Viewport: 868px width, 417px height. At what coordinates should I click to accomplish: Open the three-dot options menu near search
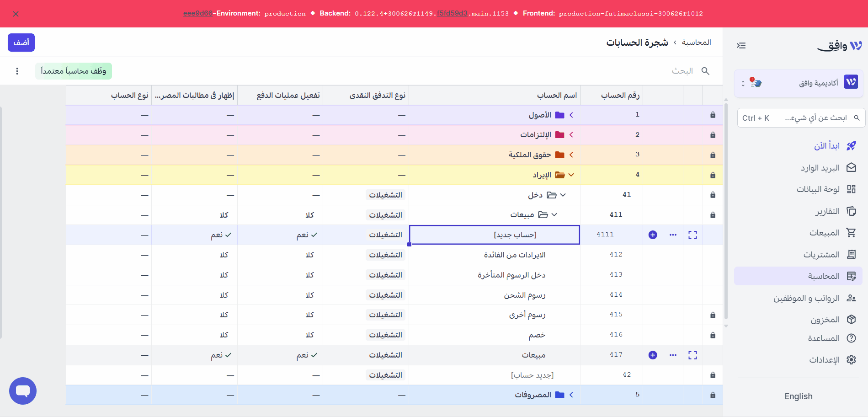pos(17,71)
